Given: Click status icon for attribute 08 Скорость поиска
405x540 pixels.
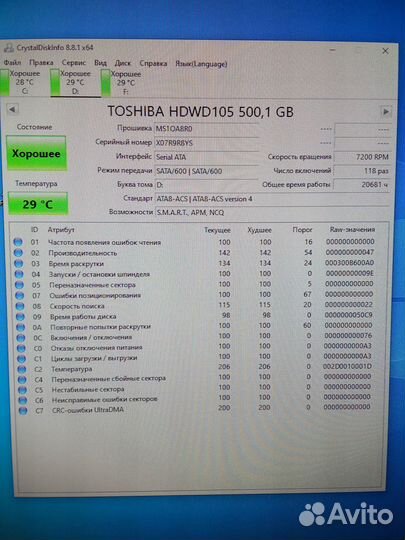Looking at the screenshot, I should 20,306.
